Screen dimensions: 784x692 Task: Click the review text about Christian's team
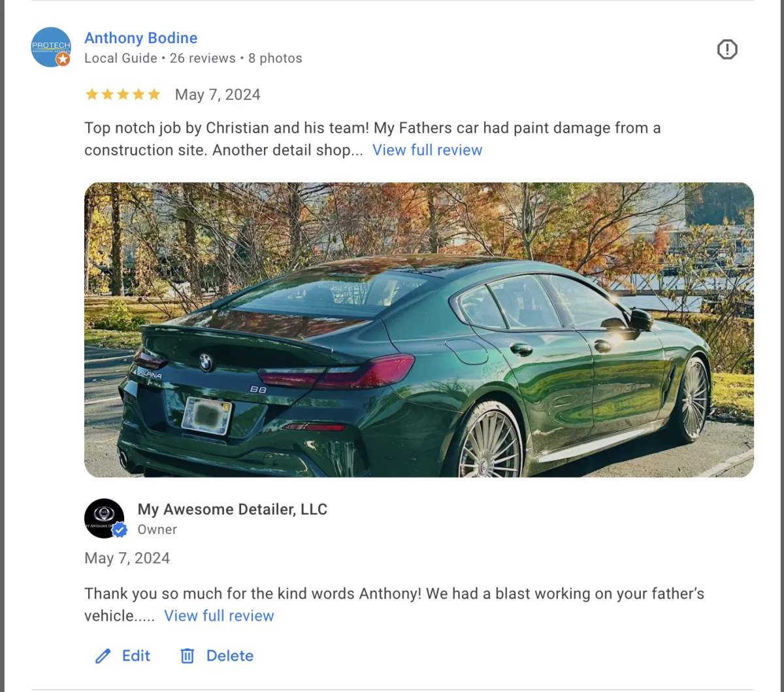click(x=372, y=139)
